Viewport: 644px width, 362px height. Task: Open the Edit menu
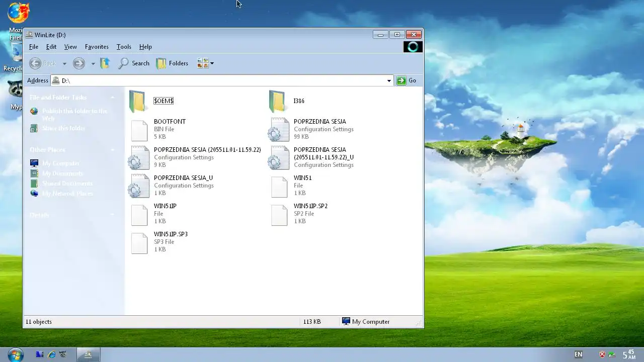click(51, 47)
